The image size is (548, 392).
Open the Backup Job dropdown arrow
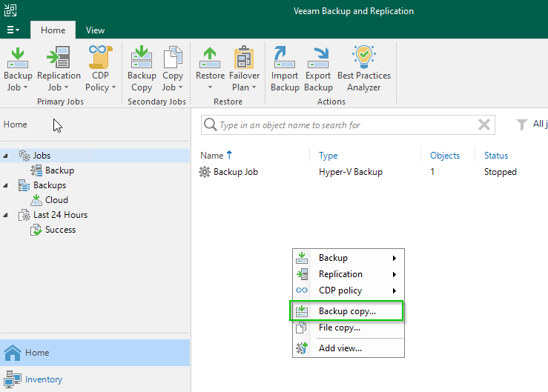pos(25,87)
